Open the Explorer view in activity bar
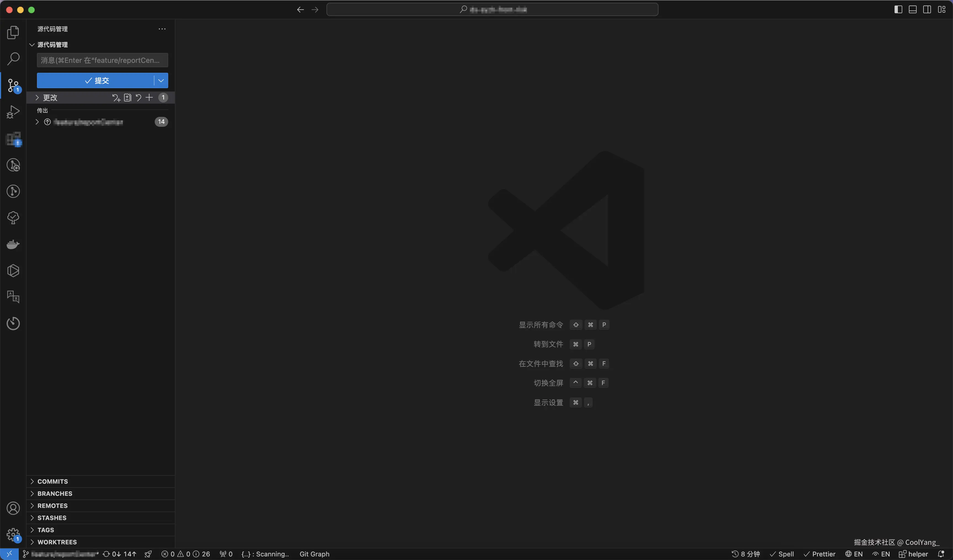The image size is (953, 560). pyautogui.click(x=13, y=33)
